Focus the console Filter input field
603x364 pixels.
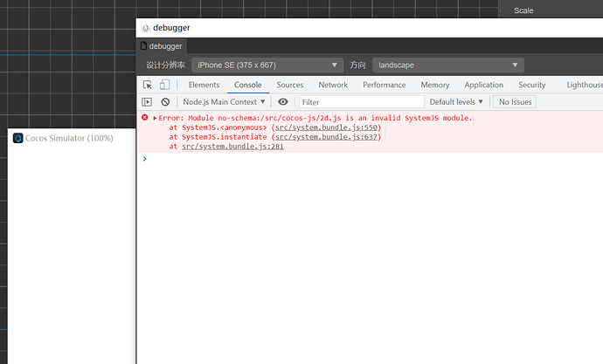(362, 102)
